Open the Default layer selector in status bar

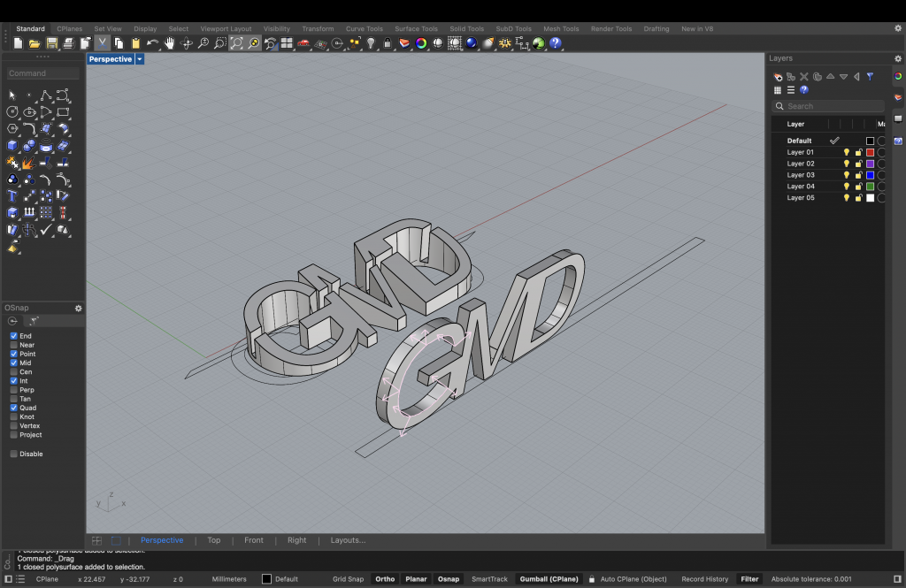280,579
